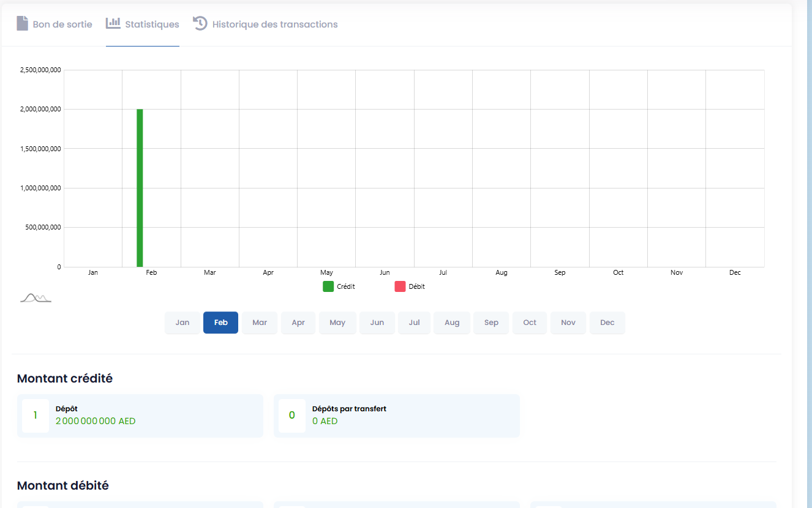Click the area chart icon below the graph

click(x=36, y=297)
